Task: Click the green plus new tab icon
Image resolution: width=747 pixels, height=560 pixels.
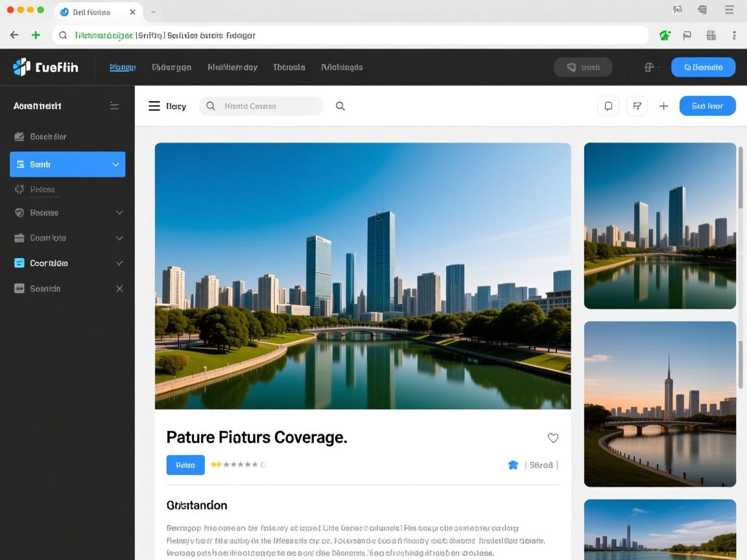Action: (36, 36)
